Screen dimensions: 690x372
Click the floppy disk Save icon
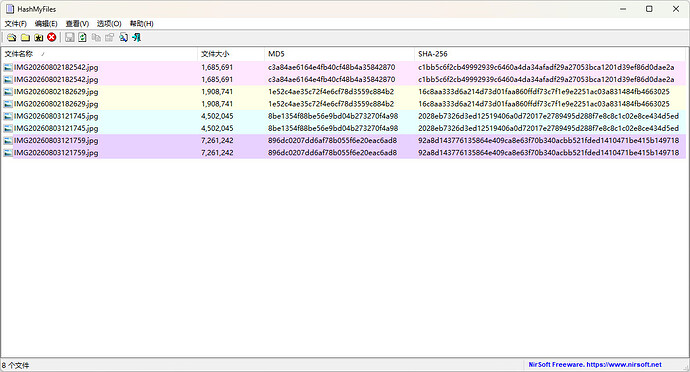point(70,37)
